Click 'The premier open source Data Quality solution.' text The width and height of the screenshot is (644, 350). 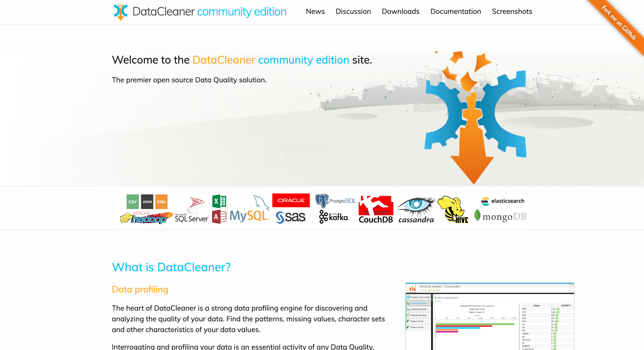[x=189, y=80]
